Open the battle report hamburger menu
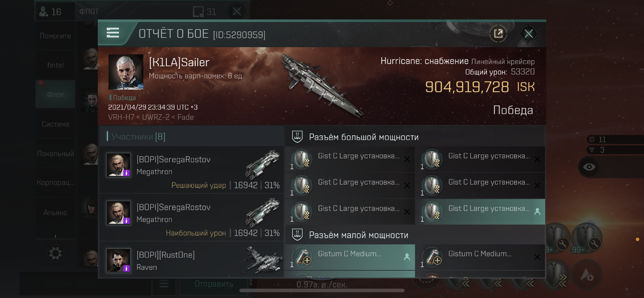 113,33
